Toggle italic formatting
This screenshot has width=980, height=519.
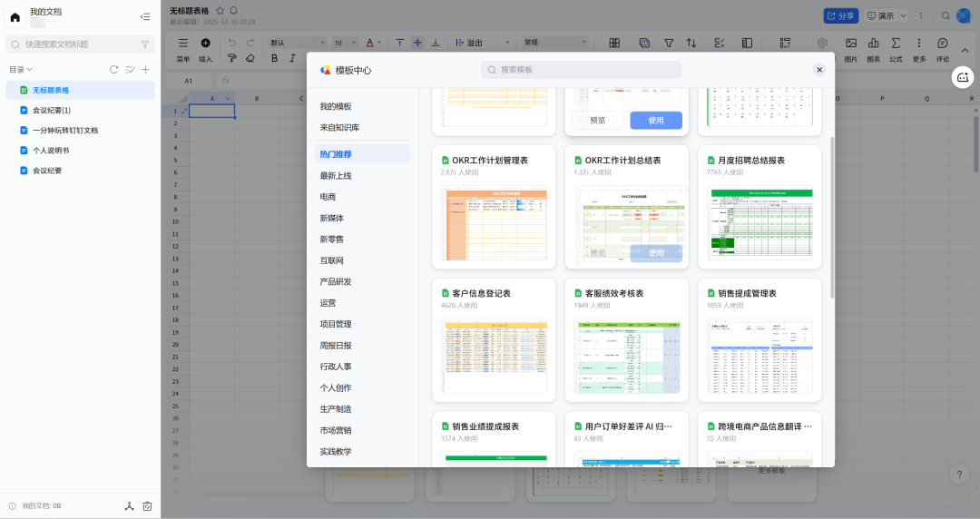292,58
